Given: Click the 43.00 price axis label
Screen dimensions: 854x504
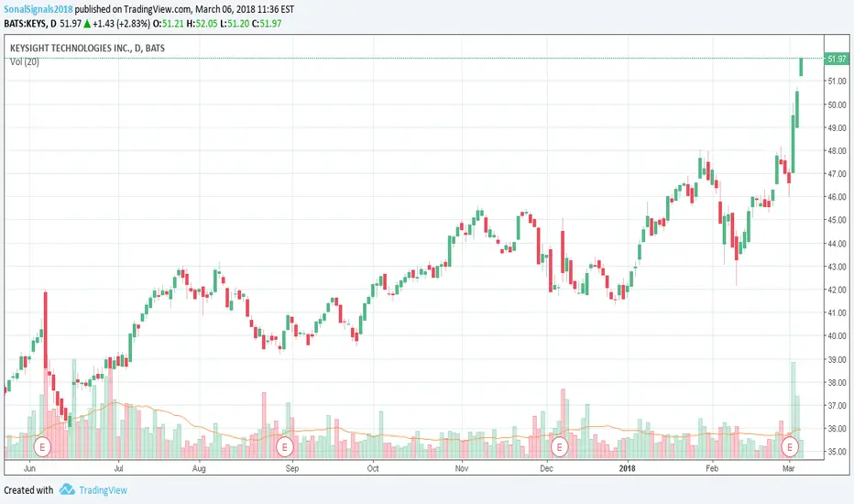Looking at the screenshot, I should tap(837, 267).
